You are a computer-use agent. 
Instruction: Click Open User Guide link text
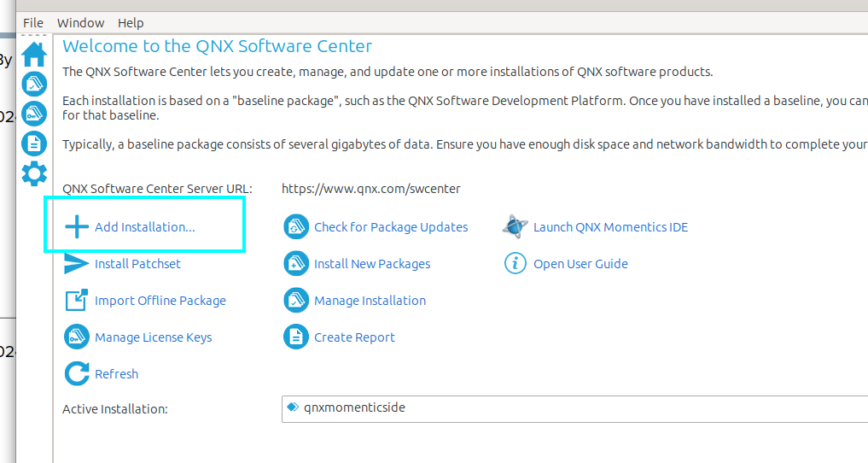point(580,264)
